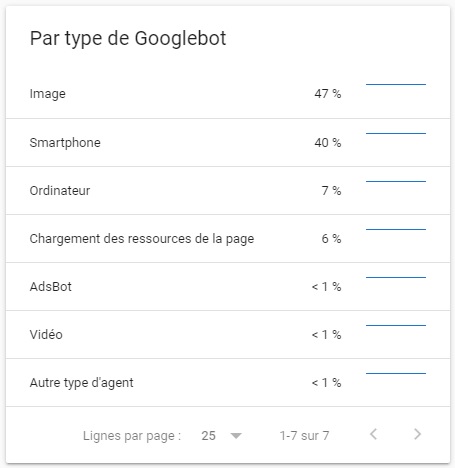Select the Ordinateur row
The image size is (455, 468).
click(x=228, y=190)
